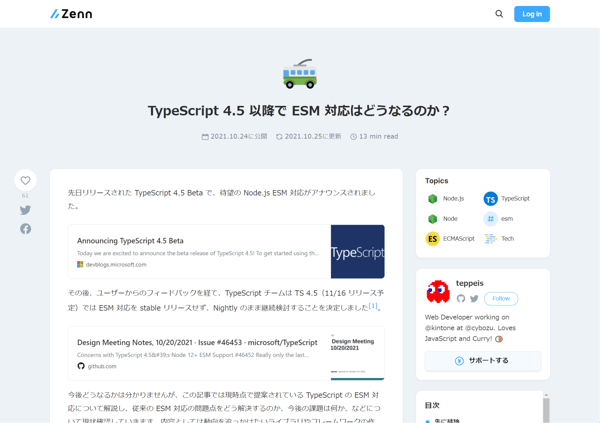The height and width of the screenshot is (423, 600).
Task: Click the Topics heading
Action: point(437,181)
